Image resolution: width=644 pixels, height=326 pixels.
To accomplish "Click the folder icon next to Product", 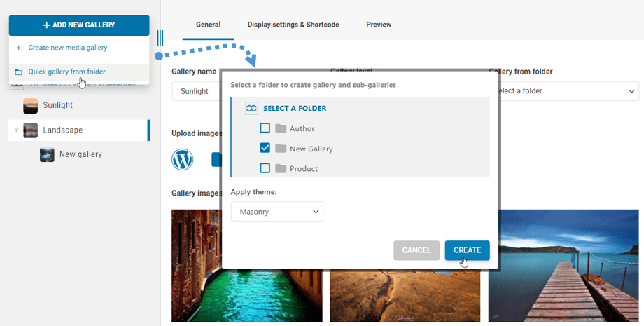I will (281, 168).
